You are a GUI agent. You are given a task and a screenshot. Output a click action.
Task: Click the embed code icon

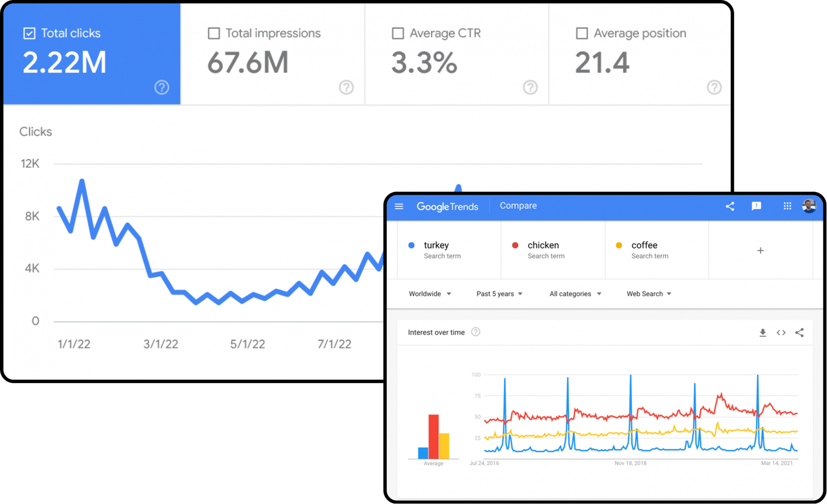tap(781, 333)
